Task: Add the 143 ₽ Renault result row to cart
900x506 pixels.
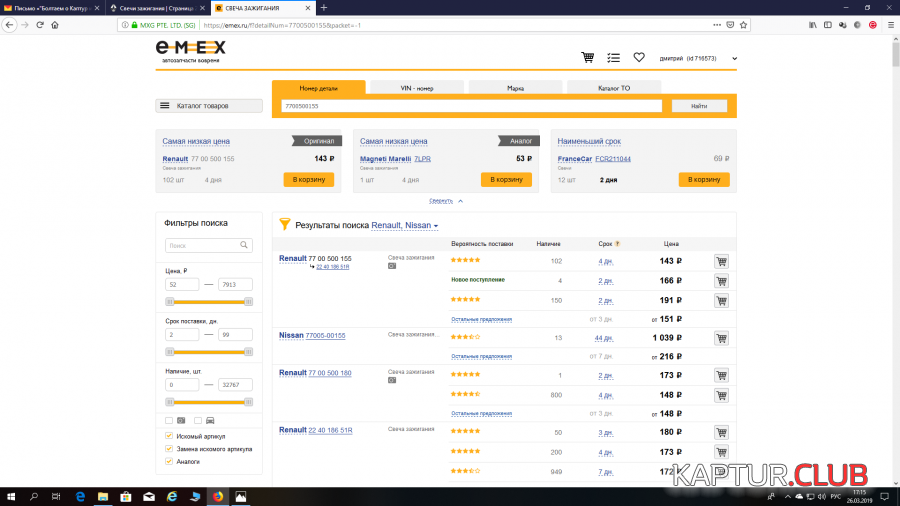Action: point(721,261)
